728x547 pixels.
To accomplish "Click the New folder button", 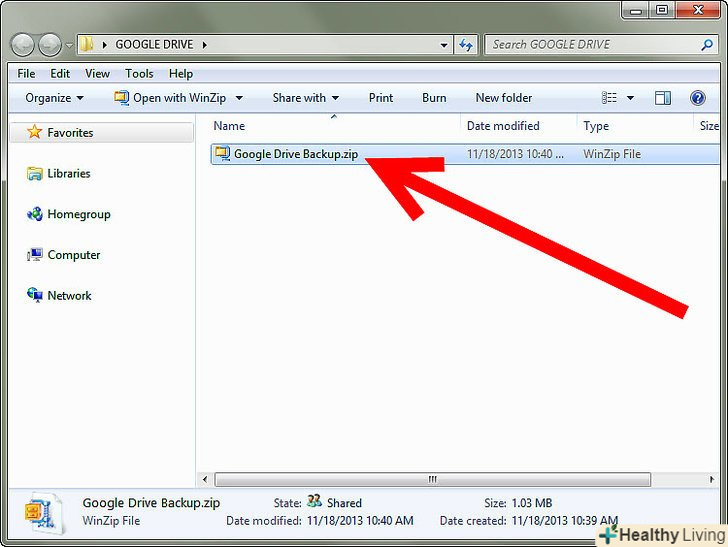I will click(x=504, y=98).
